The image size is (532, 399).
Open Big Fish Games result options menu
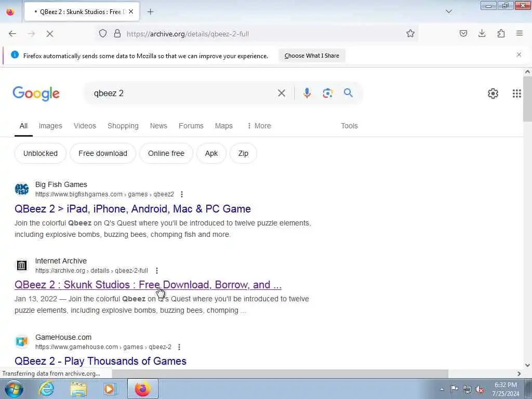click(182, 194)
